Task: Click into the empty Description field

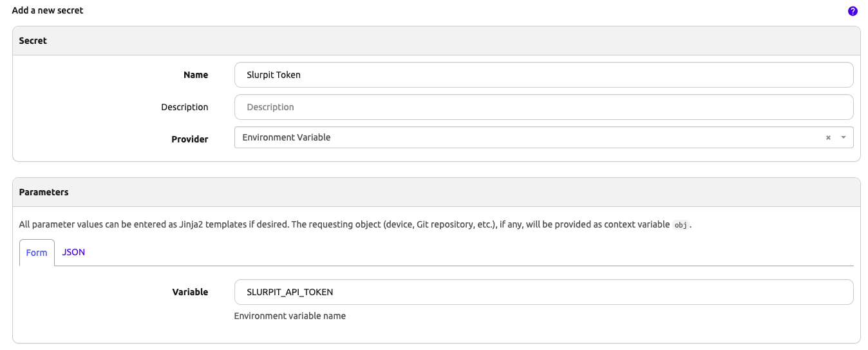Action: tap(543, 107)
